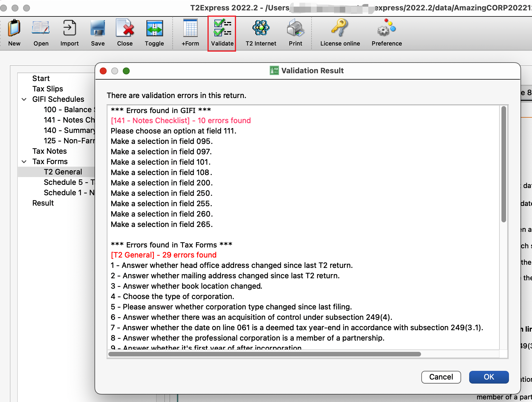Open the 125 - Non-Farm schedule item

69,141
